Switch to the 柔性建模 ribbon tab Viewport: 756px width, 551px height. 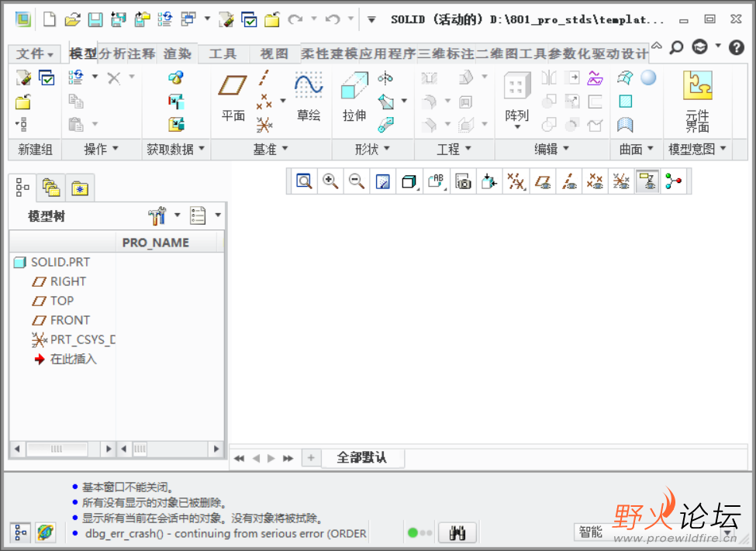[330, 53]
